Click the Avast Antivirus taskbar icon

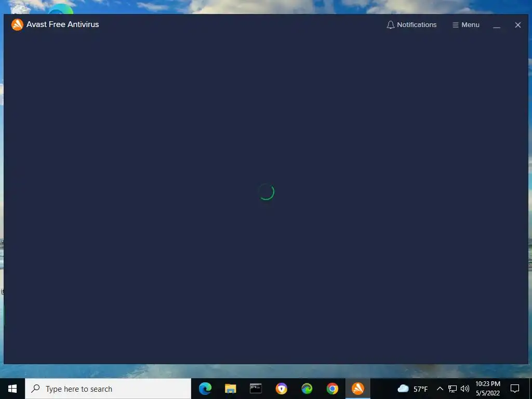click(357, 389)
